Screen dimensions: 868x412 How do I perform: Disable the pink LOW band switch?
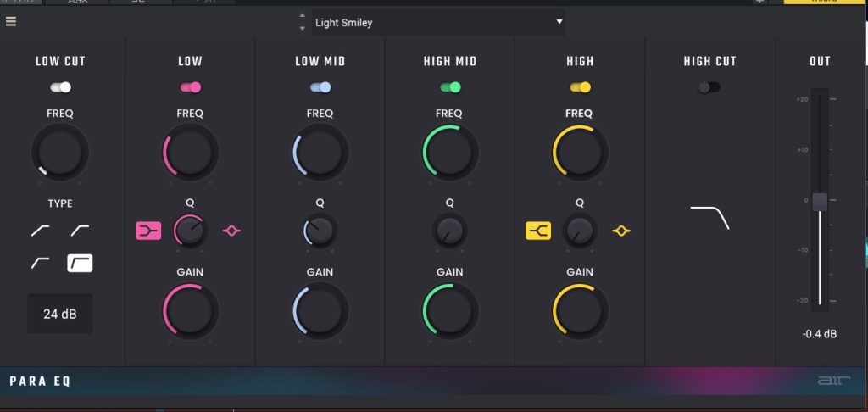(190, 87)
